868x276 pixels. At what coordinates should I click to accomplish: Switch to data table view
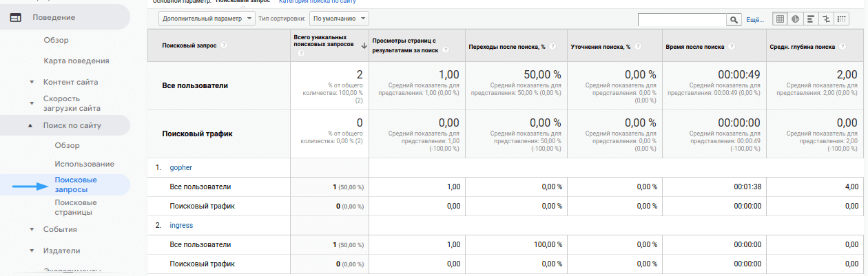[x=780, y=19]
